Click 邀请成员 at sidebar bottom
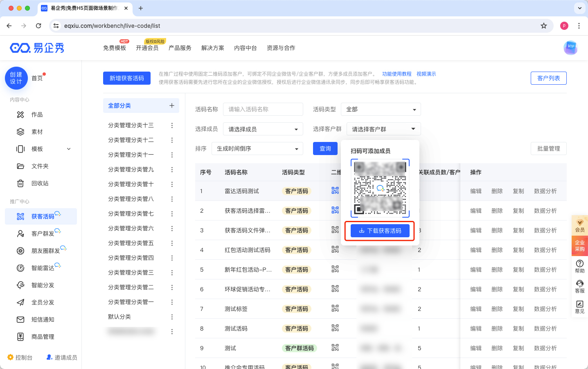588x369 pixels. click(x=62, y=358)
